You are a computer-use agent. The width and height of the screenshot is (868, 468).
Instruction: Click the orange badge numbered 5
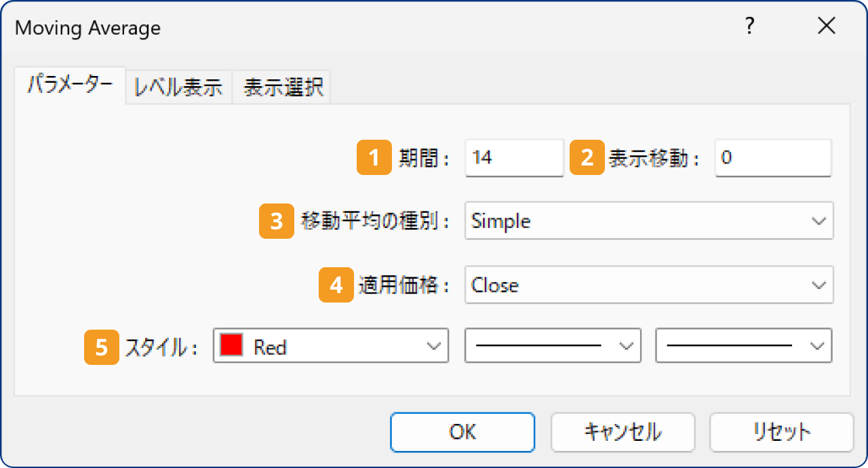pyautogui.click(x=100, y=346)
